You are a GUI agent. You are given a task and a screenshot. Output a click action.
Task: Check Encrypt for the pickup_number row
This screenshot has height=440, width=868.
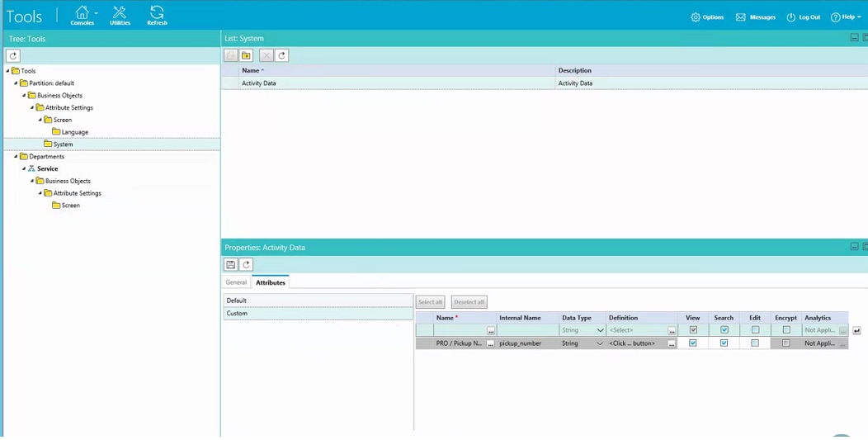click(x=786, y=343)
